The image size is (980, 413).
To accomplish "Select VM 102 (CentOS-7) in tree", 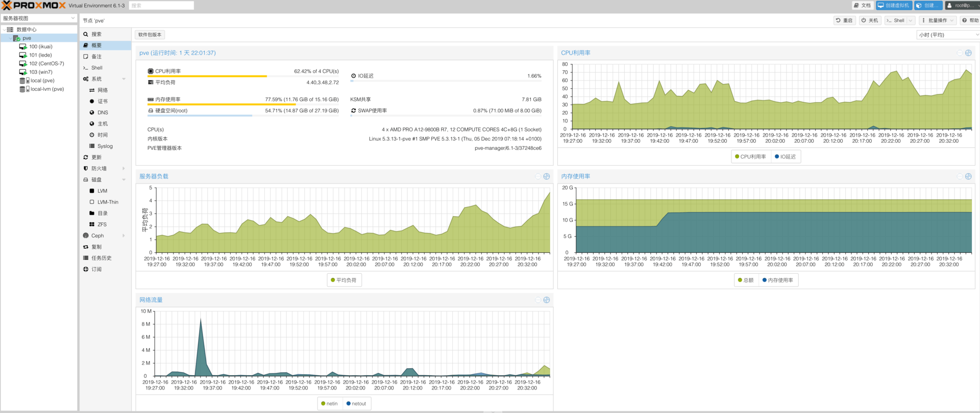I will (x=39, y=64).
